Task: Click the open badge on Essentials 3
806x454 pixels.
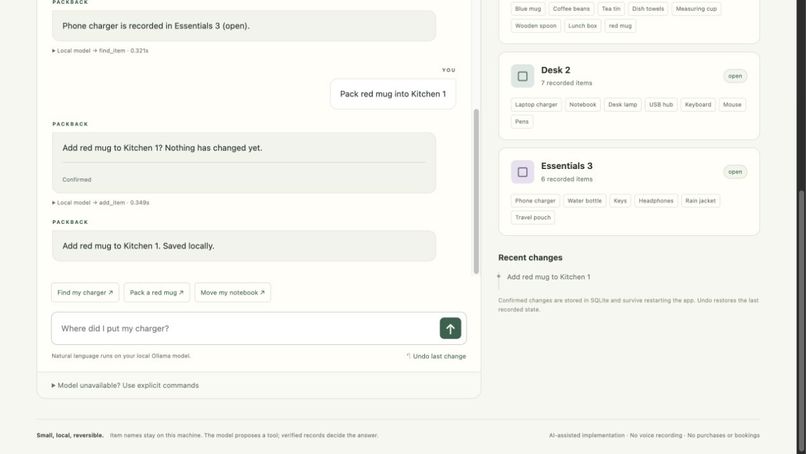Action: pos(735,172)
